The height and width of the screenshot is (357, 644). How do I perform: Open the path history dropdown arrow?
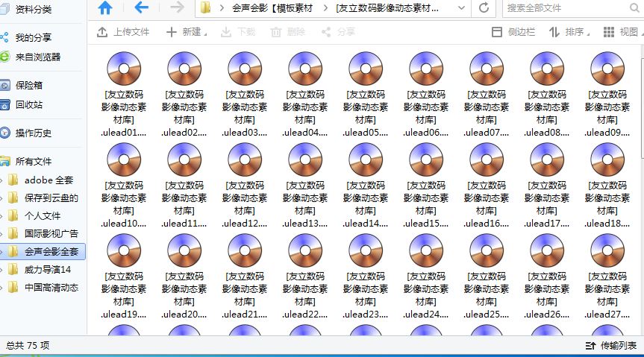pyautogui.click(x=461, y=7)
